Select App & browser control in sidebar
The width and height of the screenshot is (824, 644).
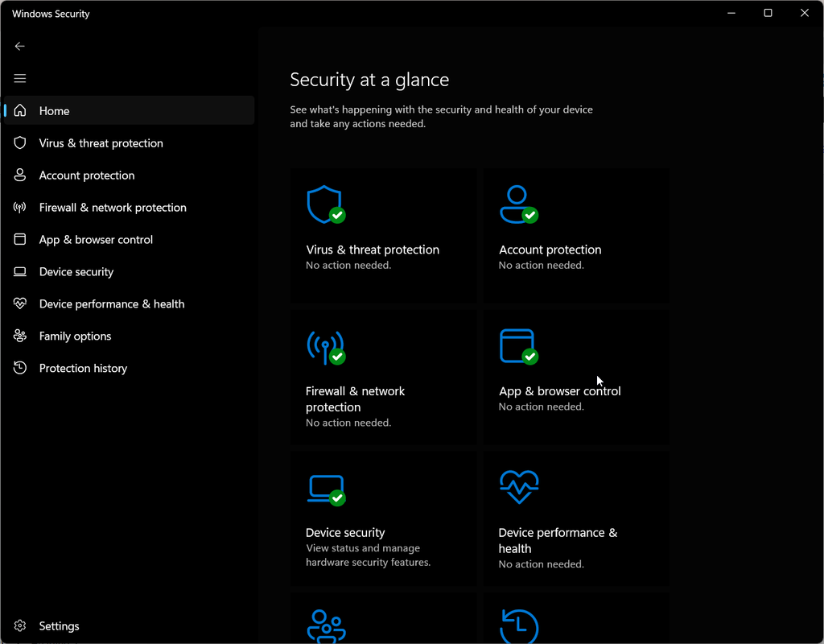click(x=130, y=239)
